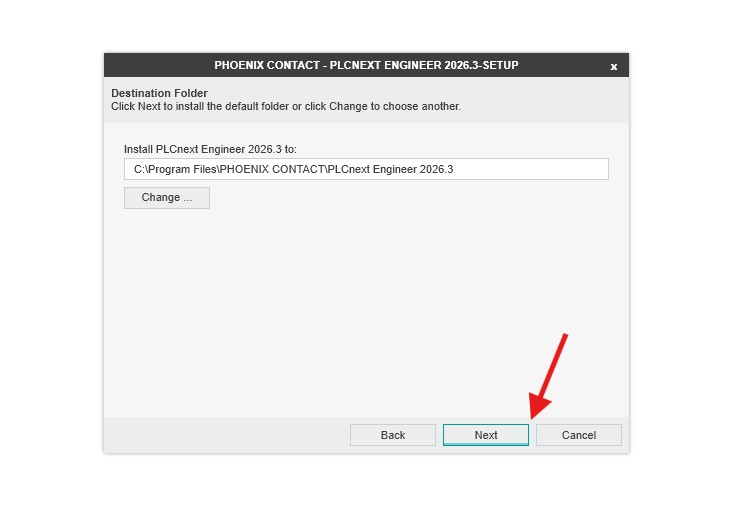Click the Next button to continue setup
753x514 pixels.
click(x=486, y=435)
